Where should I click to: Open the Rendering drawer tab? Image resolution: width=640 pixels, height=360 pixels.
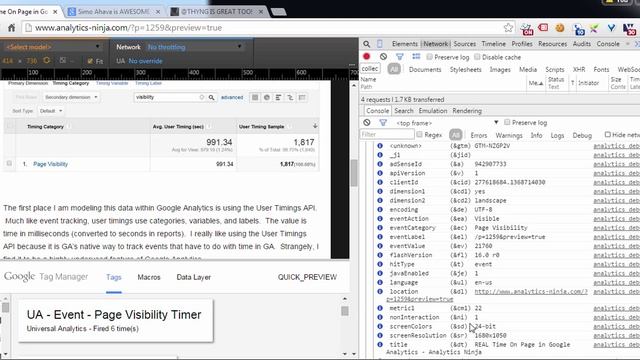[x=467, y=111]
